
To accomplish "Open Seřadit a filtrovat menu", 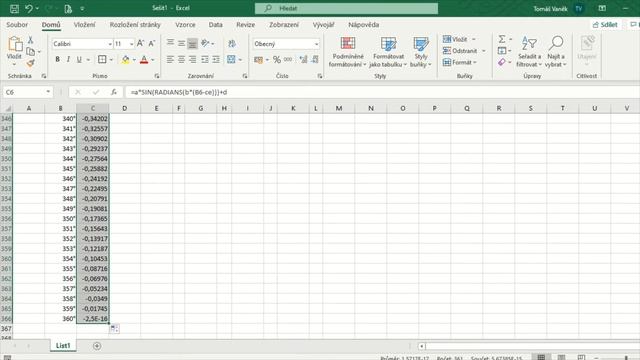I will click(529, 52).
